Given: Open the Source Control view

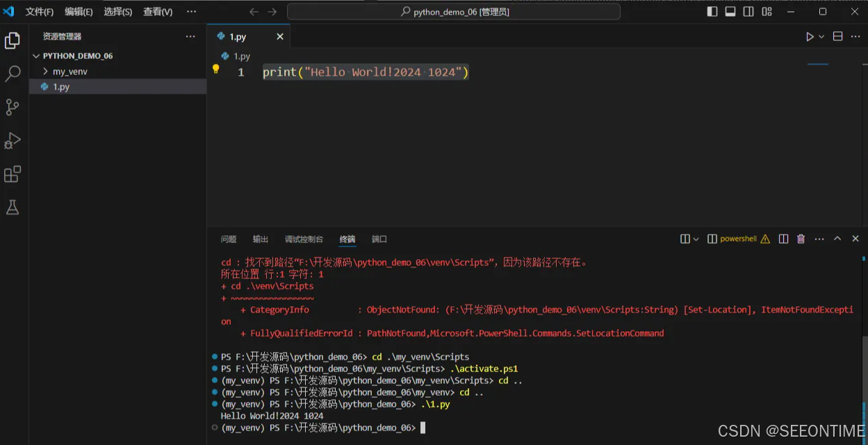Looking at the screenshot, I should tap(13, 107).
